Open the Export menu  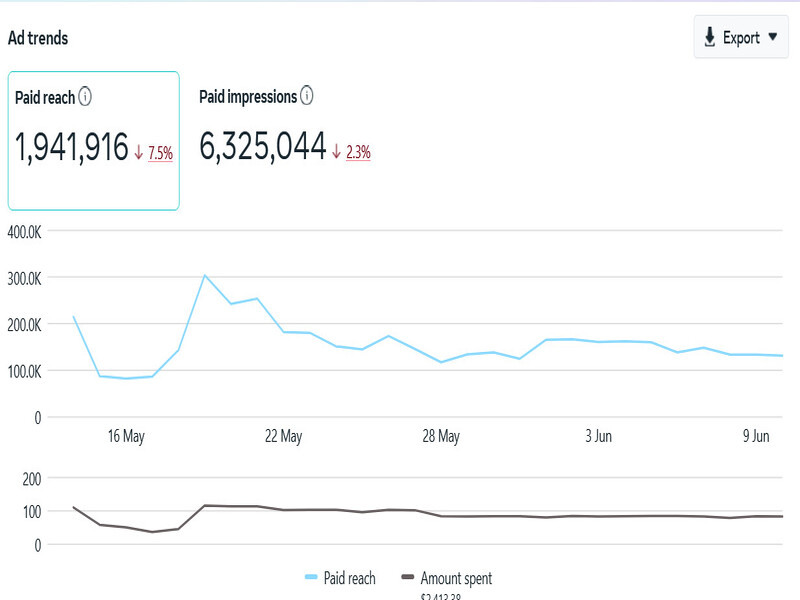click(x=740, y=36)
